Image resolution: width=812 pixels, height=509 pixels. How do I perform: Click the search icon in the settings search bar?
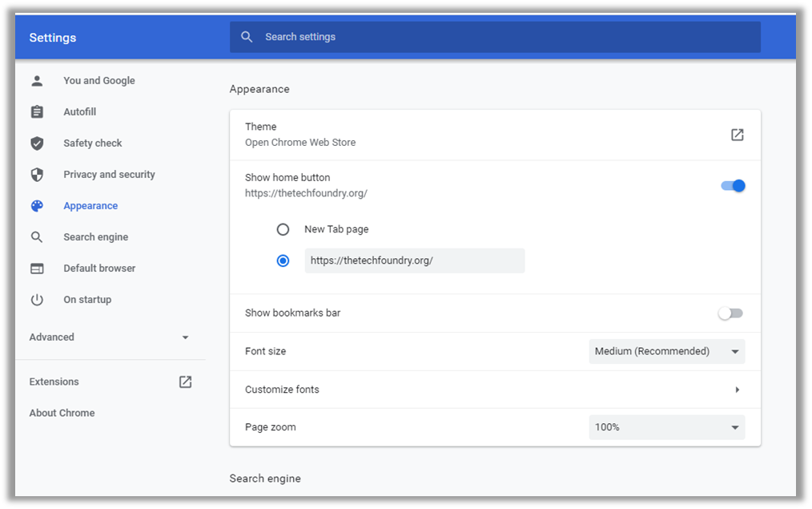click(x=247, y=37)
